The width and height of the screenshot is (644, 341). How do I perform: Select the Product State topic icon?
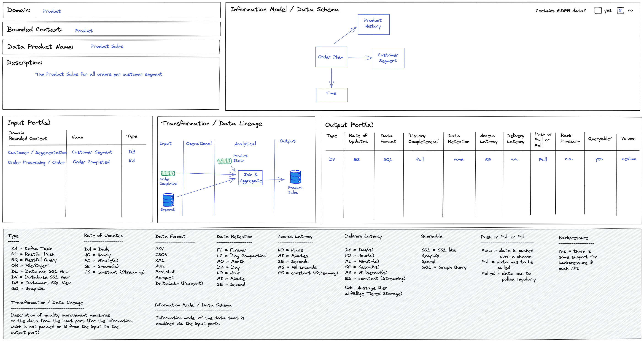click(224, 161)
